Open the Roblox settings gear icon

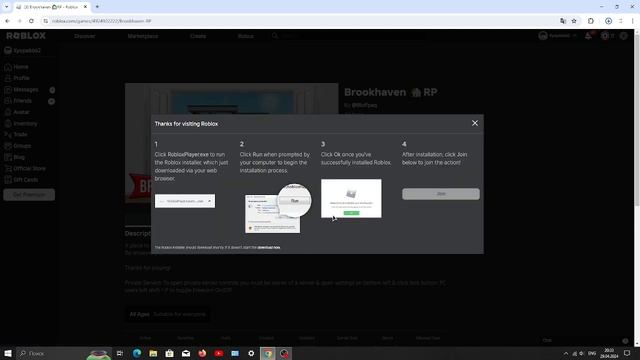click(x=624, y=36)
